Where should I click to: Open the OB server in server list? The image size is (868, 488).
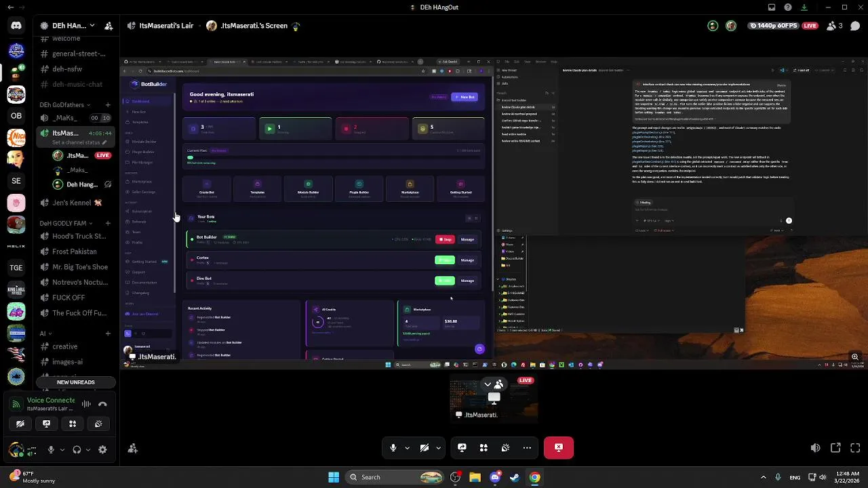[x=16, y=115]
